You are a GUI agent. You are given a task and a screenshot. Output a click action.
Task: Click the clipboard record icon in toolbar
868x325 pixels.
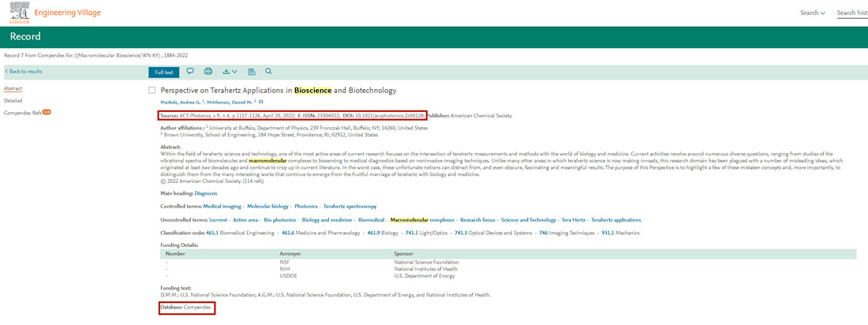tap(252, 72)
